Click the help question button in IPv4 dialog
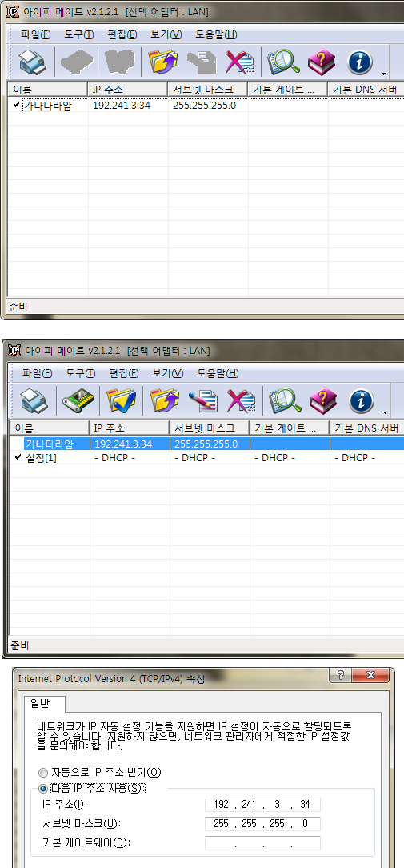This screenshot has width=404, height=868. coord(340,675)
